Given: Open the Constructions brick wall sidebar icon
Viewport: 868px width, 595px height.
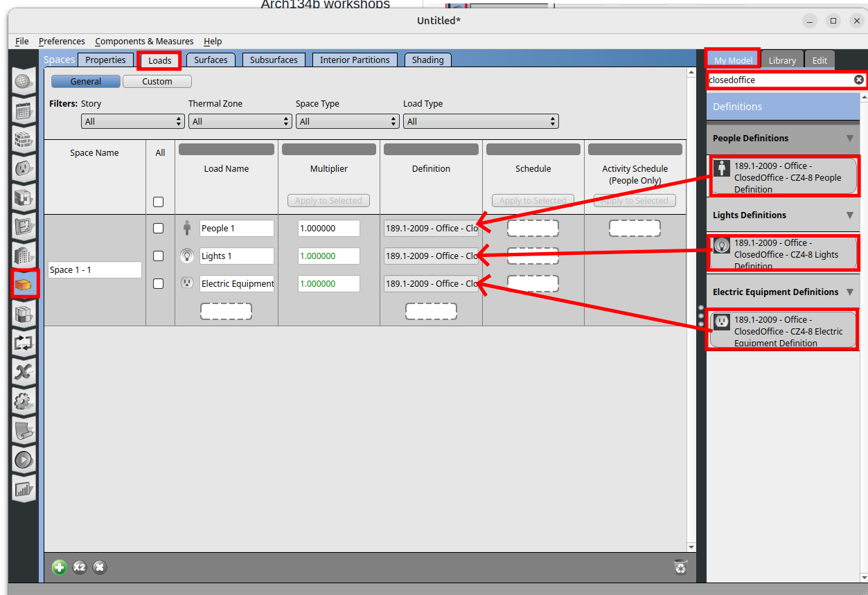Looking at the screenshot, I should (24, 139).
